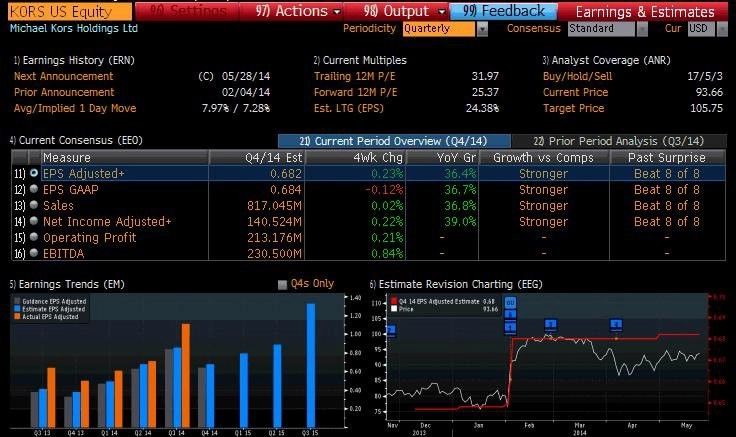Click Net Income YoY growth 39.0%
Viewport: 736px width, 437px height.
click(x=460, y=222)
